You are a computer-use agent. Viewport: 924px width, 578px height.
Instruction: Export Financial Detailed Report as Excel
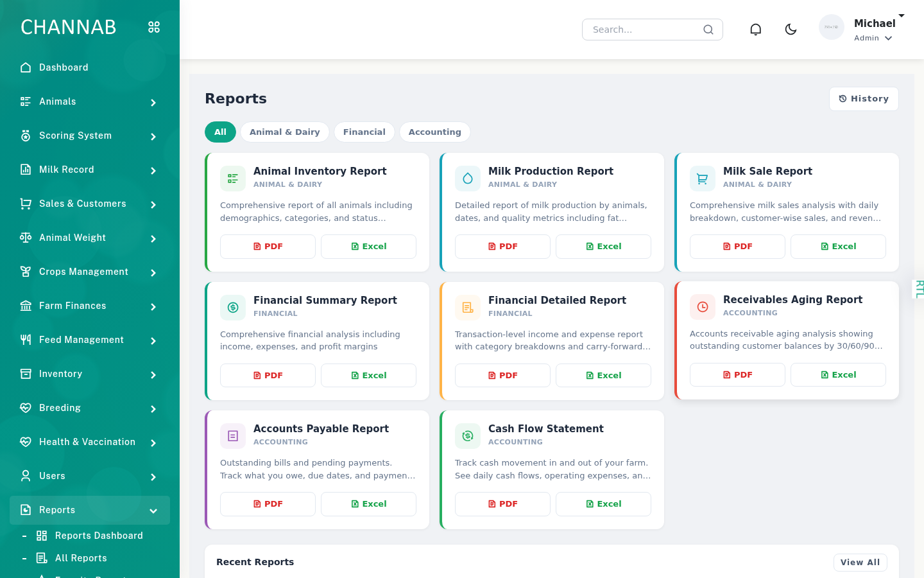(x=603, y=376)
